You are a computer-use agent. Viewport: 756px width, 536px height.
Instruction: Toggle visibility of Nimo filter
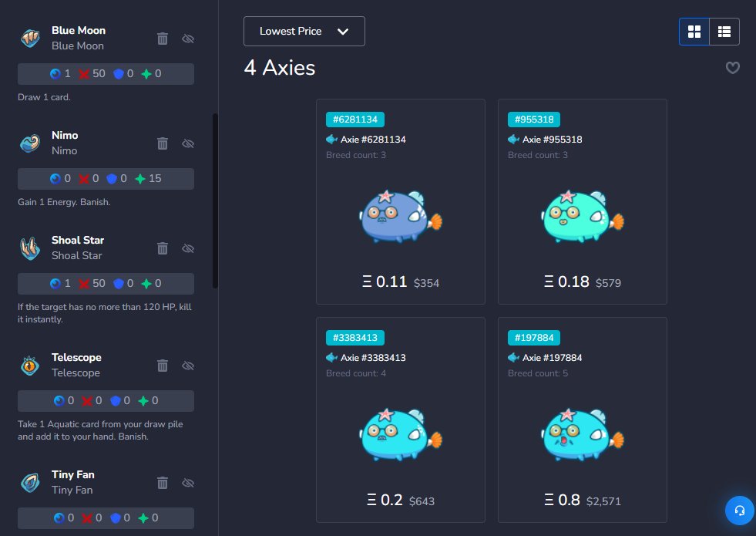[188, 143]
